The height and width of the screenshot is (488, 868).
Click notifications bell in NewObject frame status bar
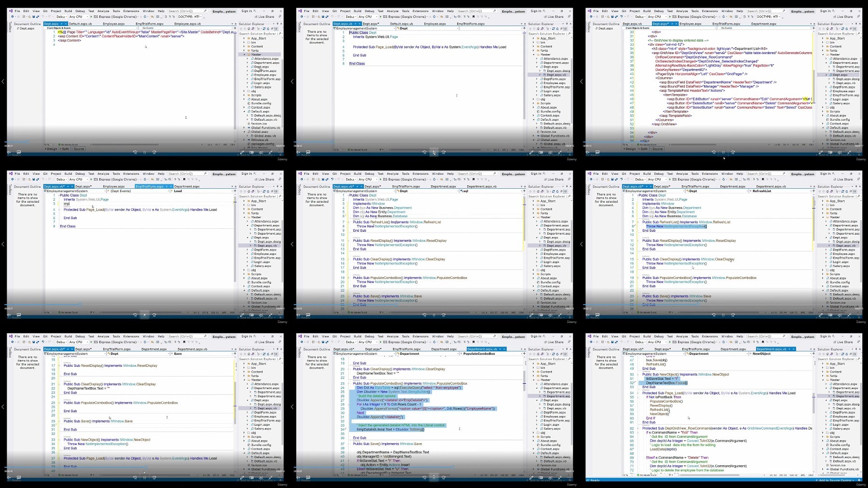click(x=860, y=480)
